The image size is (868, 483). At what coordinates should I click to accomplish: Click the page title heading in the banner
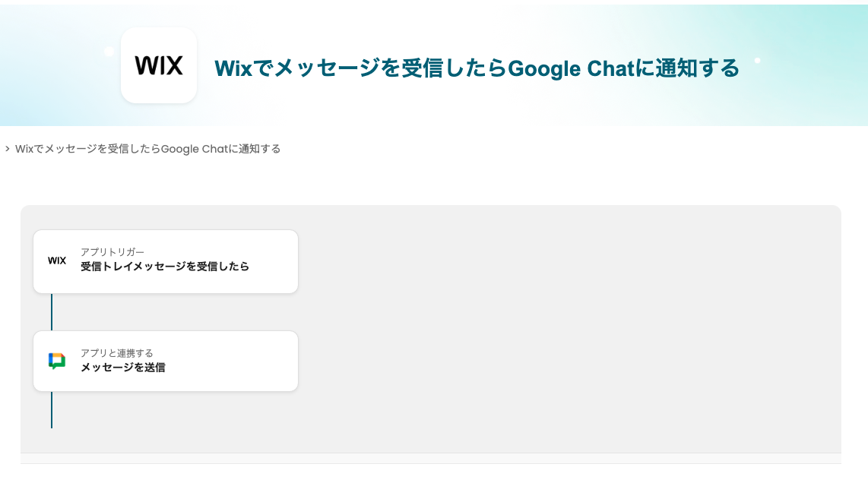[x=477, y=68]
